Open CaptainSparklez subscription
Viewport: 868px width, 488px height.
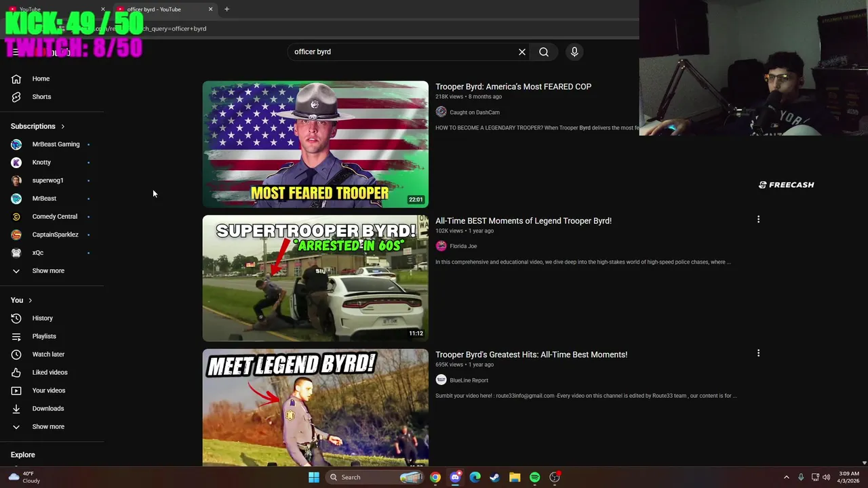pos(54,235)
